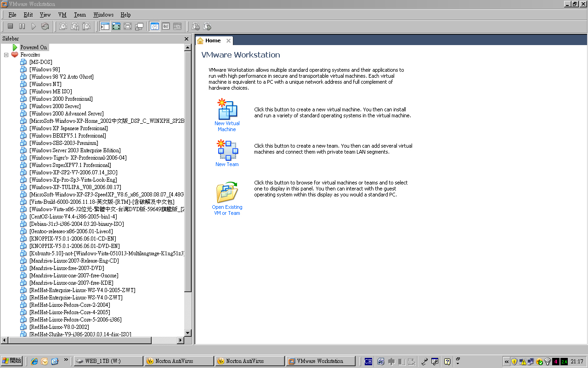588x368 pixels.
Task: Select [Debian-31r3-i386-2004.03.20-binary-ISO] entry
Action: tap(77, 224)
